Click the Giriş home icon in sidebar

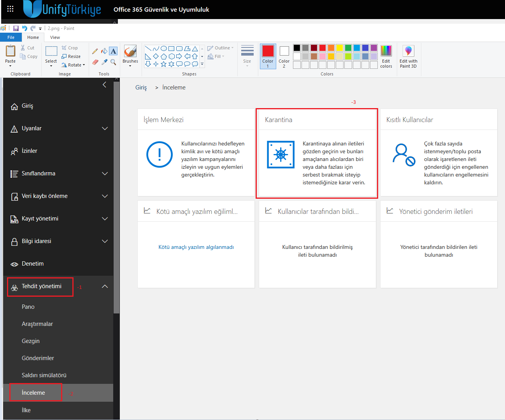point(14,107)
